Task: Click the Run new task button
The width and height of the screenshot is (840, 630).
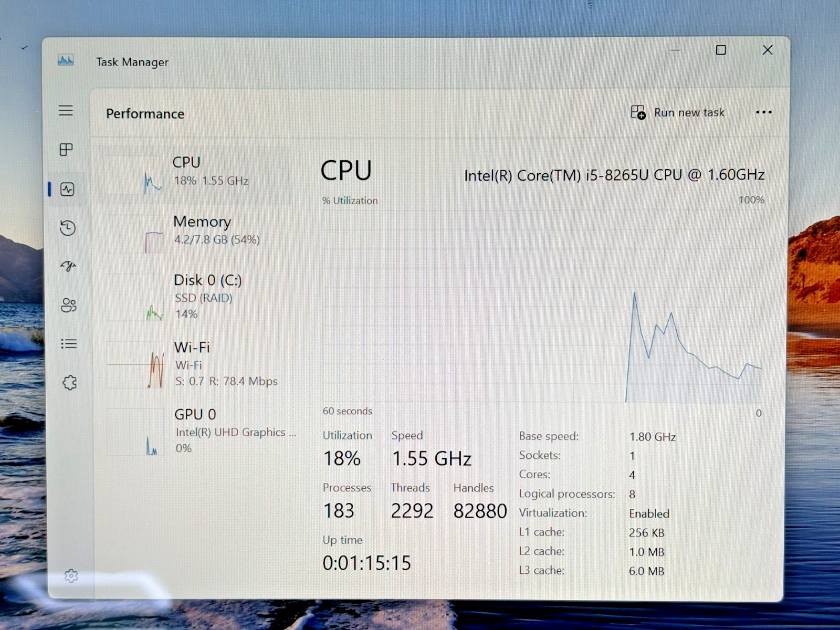Action: coord(677,112)
